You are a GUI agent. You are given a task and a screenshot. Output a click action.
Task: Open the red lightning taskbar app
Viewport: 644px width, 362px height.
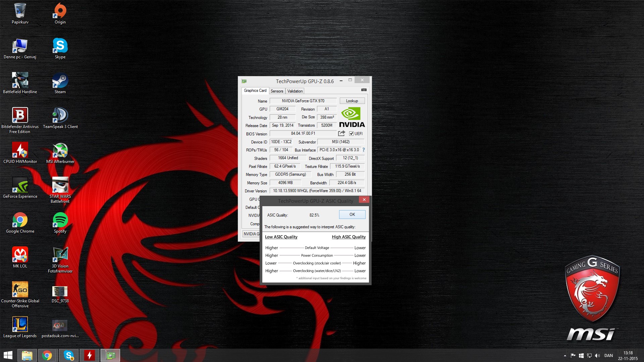pos(90,355)
